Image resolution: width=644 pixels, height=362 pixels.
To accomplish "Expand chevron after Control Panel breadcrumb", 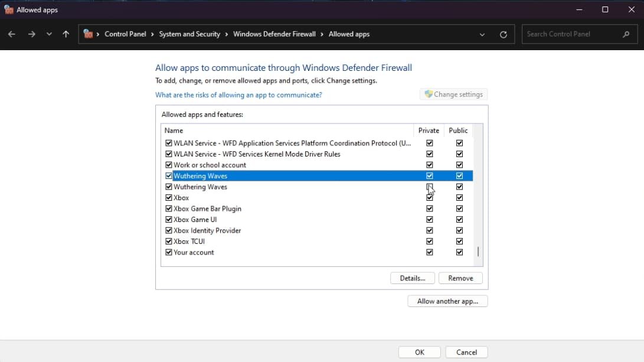I will pos(152,34).
